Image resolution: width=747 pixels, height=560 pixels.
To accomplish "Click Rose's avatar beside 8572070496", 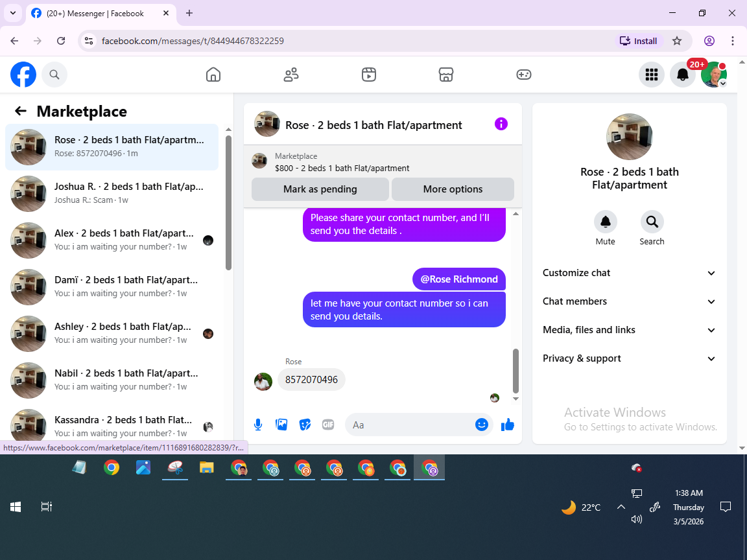I will tap(263, 381).
